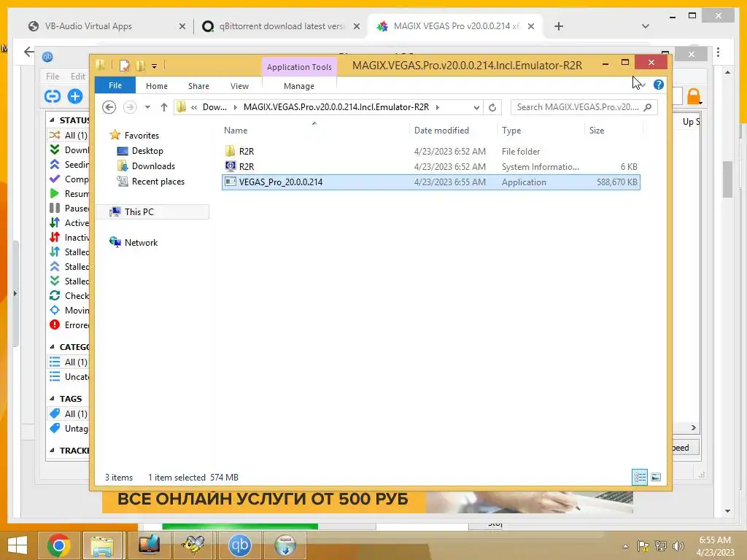Click qBittorrent add torrent link icon

point(53,96)
